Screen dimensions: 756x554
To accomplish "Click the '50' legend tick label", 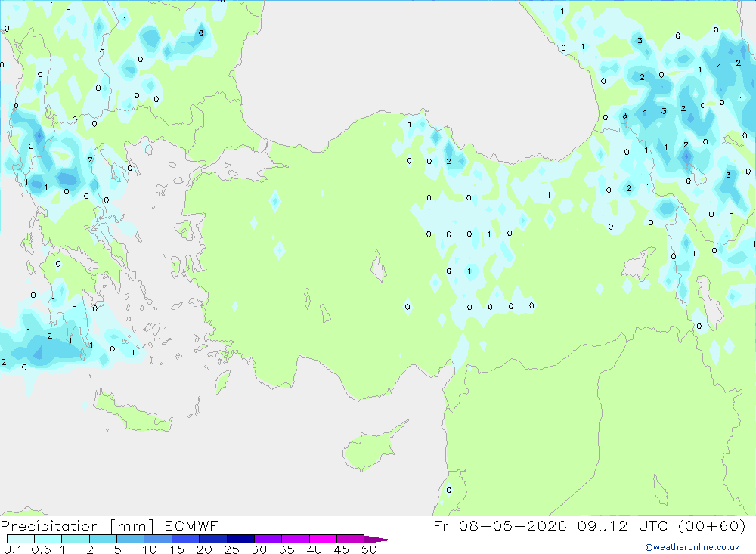I will tap(369, 549).
